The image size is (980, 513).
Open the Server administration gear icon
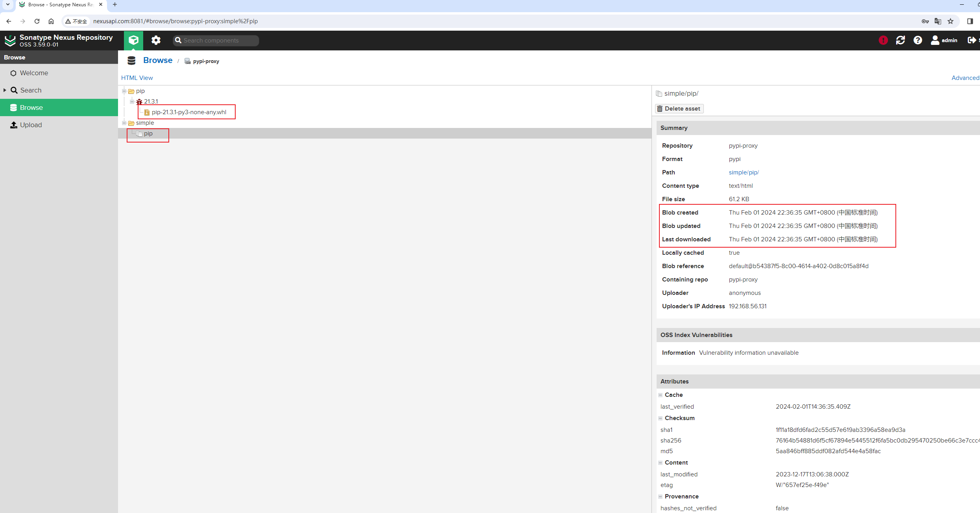[x=156, y=40]
